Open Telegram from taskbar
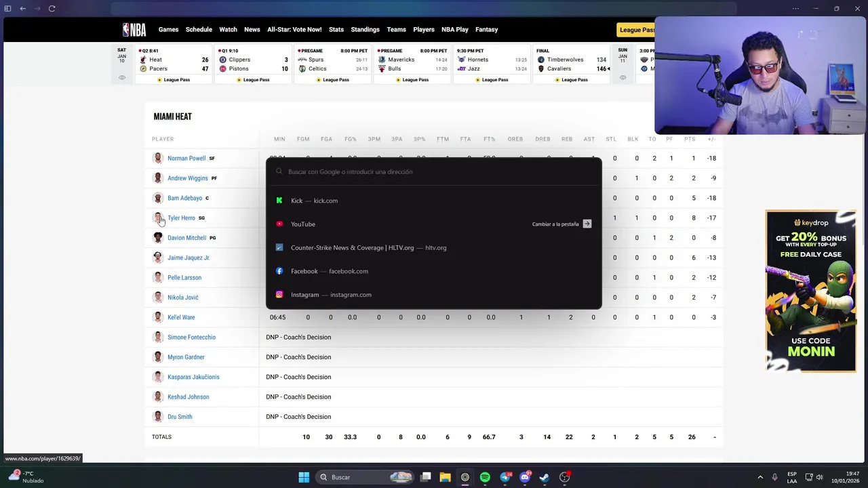This screenshot has width=868, height=488. (x=505, y=477)
